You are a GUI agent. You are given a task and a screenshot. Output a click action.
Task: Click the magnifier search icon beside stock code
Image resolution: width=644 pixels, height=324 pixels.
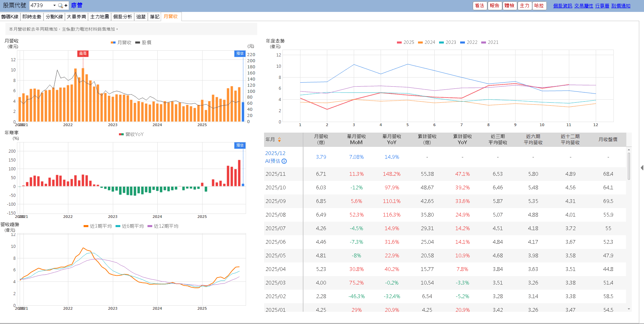[x=60, y=5]
